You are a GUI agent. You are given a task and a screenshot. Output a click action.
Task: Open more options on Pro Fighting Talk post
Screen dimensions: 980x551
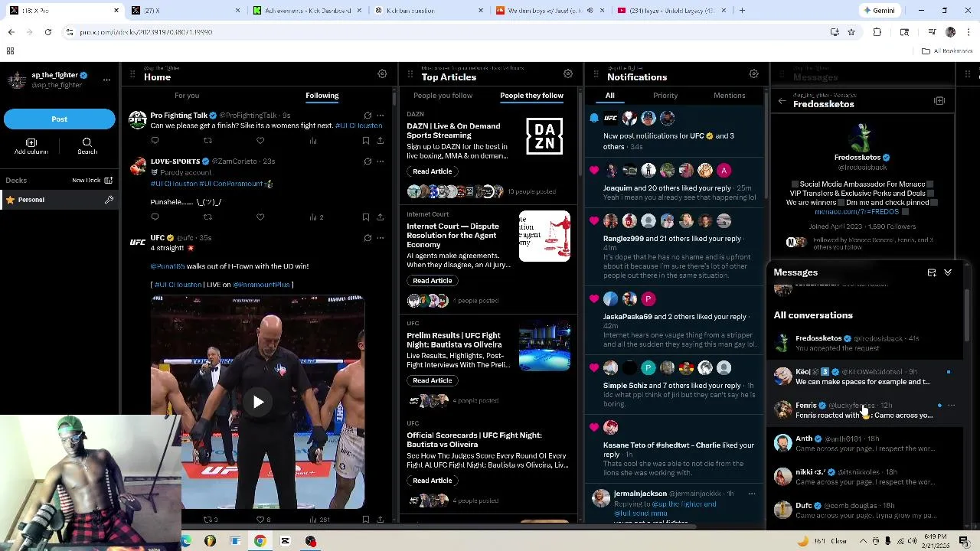(x=381, y=116)
